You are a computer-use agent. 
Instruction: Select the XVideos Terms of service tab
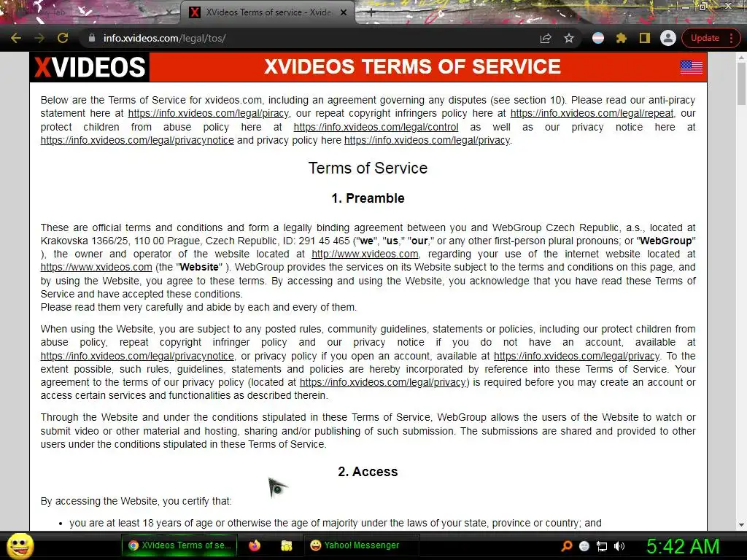pyautogui.click(x=267, y=12)
